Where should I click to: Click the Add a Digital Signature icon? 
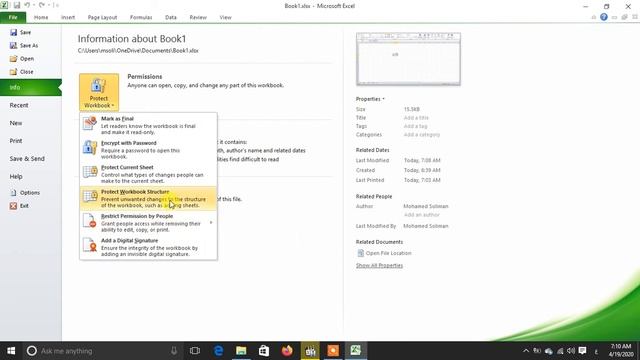coord(90,245)
